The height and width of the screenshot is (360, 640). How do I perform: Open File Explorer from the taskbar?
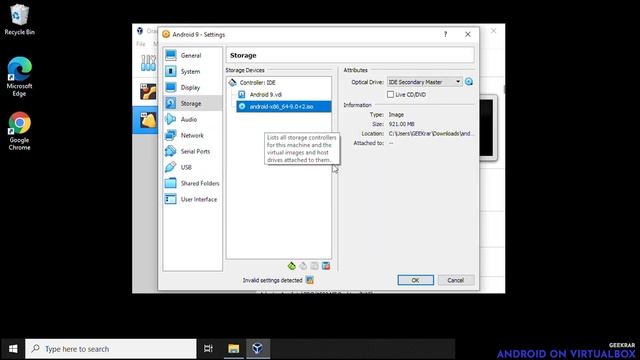tap(233, 349)
